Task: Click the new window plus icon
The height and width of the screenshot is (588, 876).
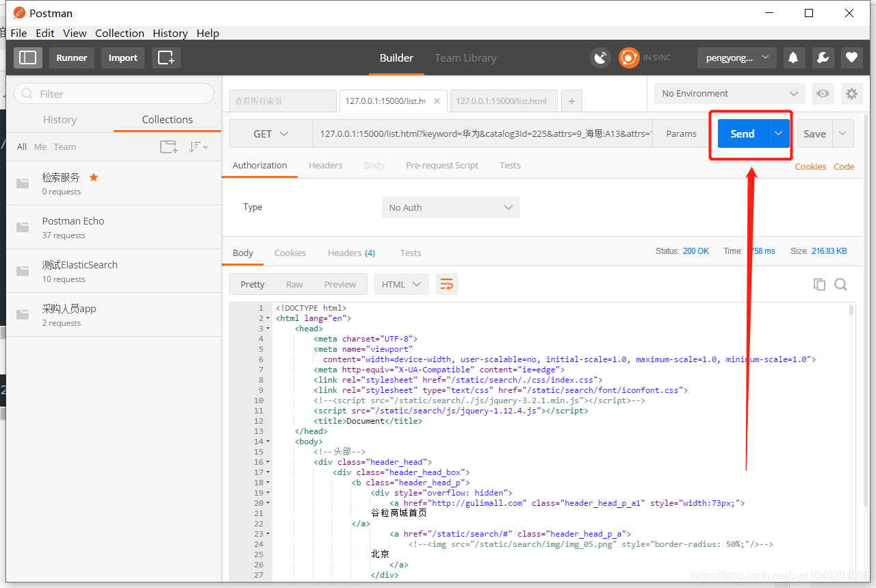Action: tap(166, 57)
